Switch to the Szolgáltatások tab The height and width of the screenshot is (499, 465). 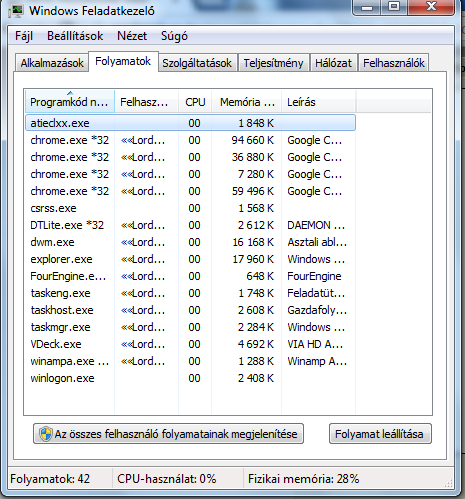[197, 63]
